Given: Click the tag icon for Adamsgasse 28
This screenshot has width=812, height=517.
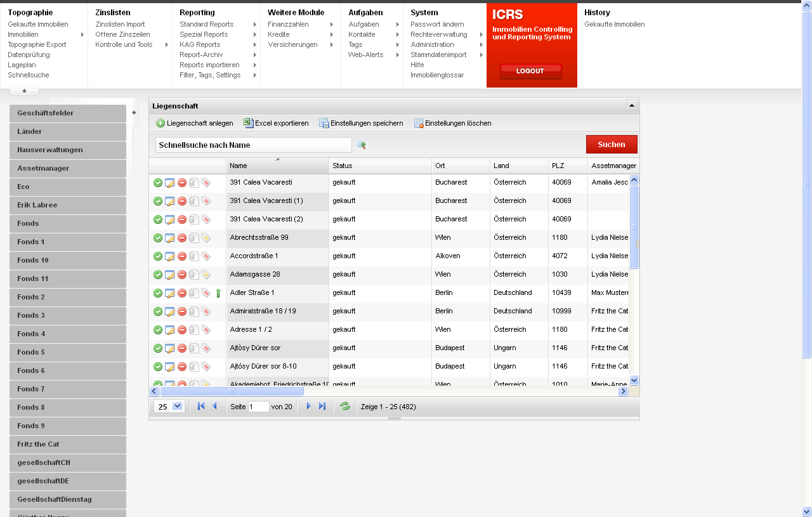Looking at the screenshot, I should 206,275.
